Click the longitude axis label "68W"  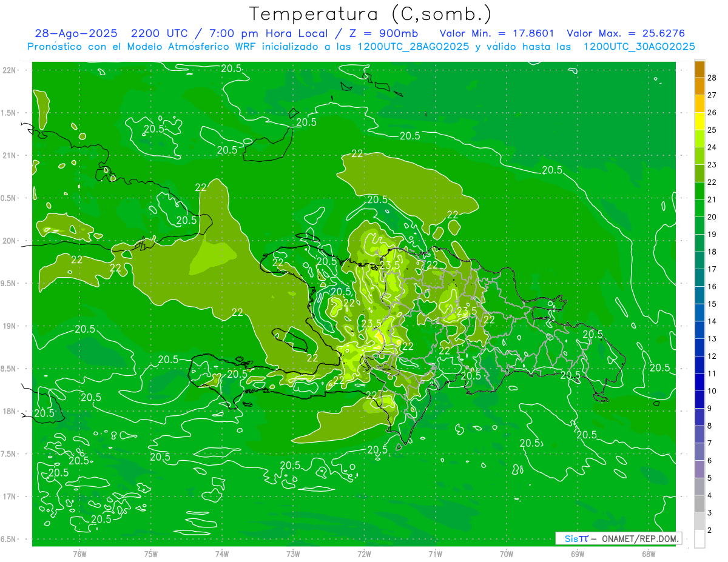(x=649, y=554)
